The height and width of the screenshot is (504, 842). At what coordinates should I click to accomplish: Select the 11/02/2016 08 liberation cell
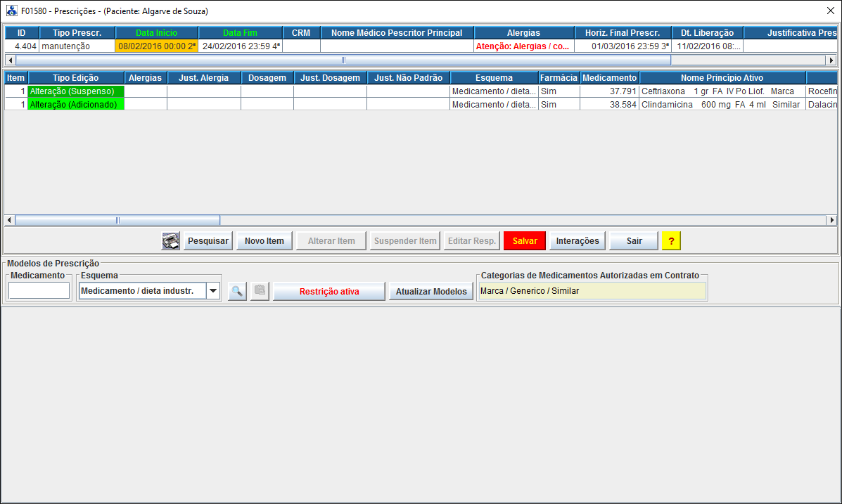[707, 46]
